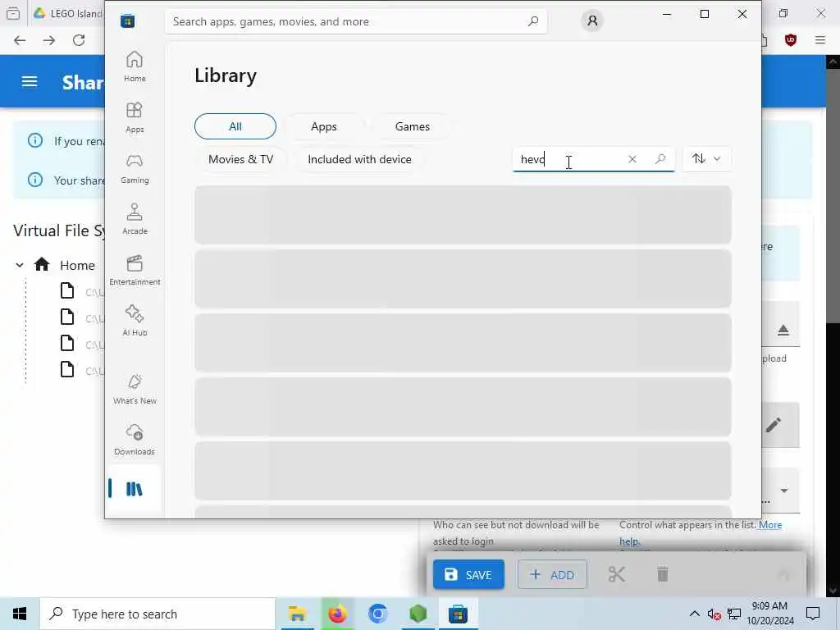Screen dimensions: 840x630
Task: Select the Games filter pill
Action: click(412, 126)
